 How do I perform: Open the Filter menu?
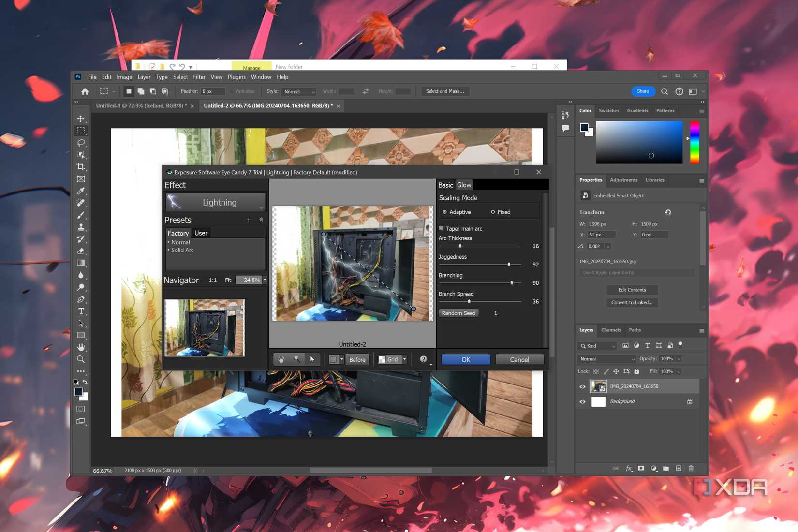coord(199,77)
